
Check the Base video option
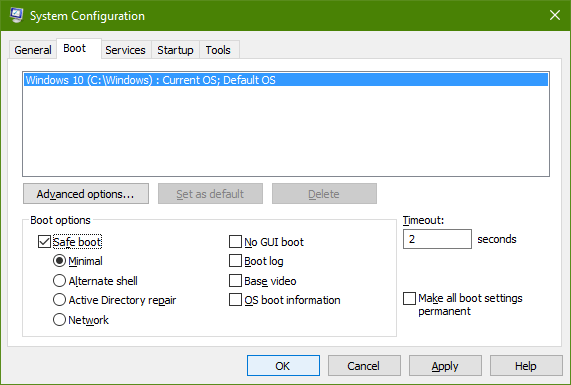pyautogui.click(x=235, y=281)
